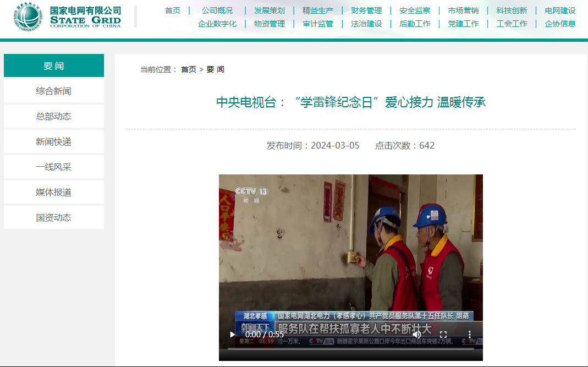Screen dimensions: 588x367
Task: Select 要闻 sidebar heading
Action: tap(53, 65)
